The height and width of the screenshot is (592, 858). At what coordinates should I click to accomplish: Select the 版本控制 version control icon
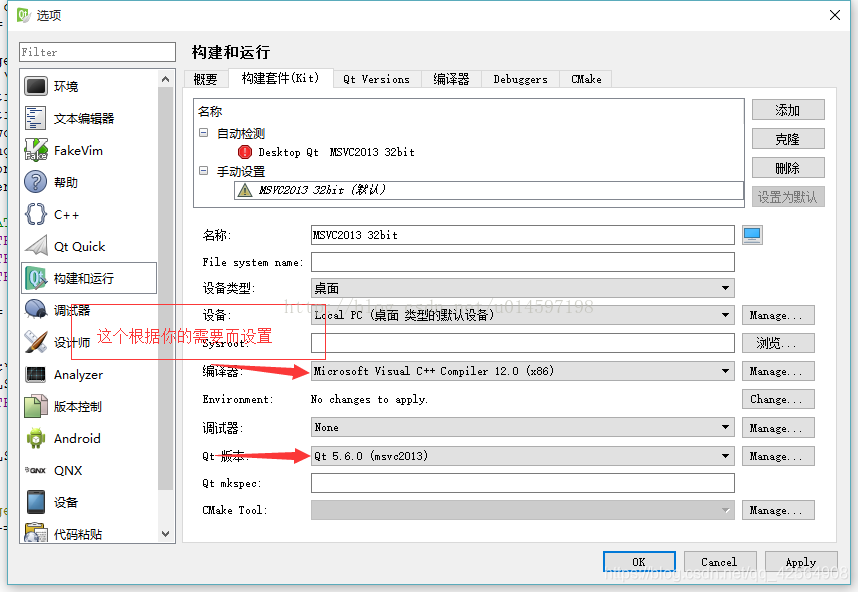[36, 406]
